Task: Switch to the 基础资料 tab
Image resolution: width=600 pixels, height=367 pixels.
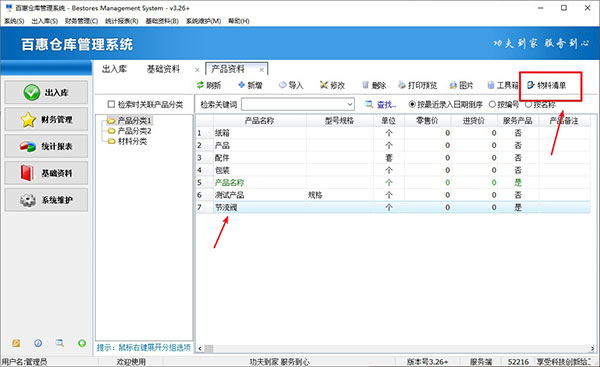Action: tap(163, 69)
